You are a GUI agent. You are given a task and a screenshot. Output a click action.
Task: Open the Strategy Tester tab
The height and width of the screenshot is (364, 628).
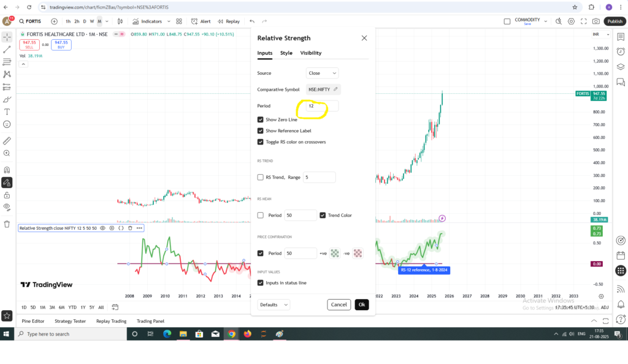(70, 321)
